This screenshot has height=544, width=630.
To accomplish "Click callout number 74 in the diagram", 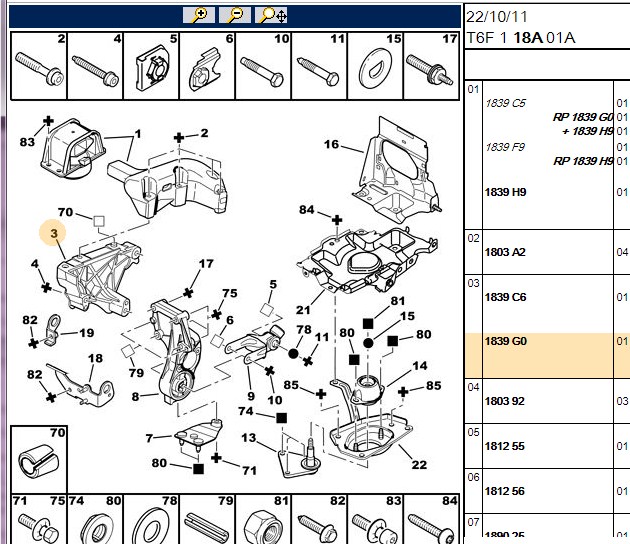I will pos(245,411).
